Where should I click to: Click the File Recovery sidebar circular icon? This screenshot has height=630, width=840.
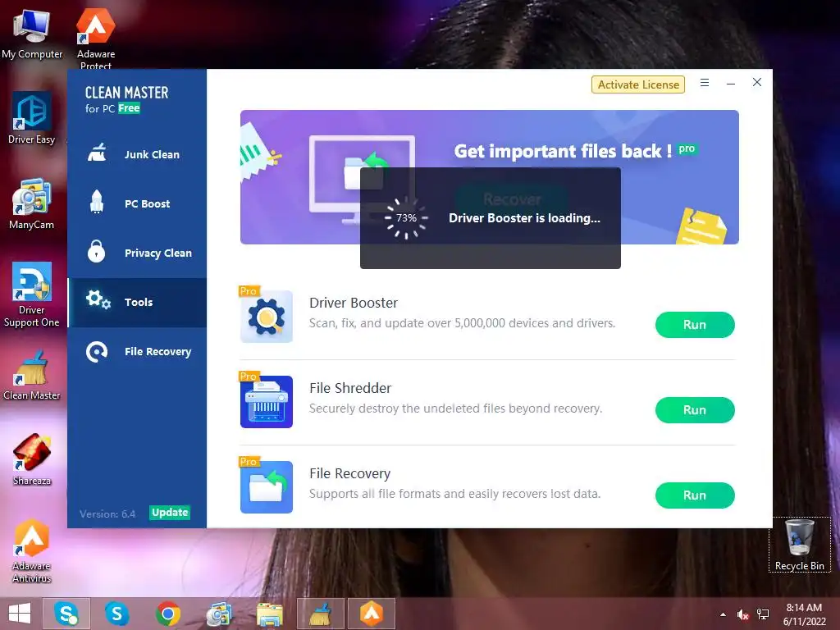tap(97, 352)
